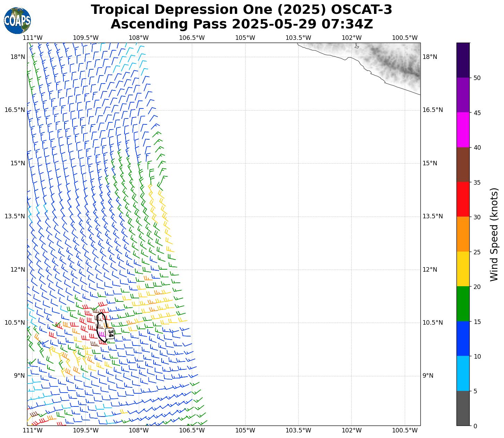Pick the green 15-20 knot color band
The width and height of the screenshot is (504, 438).
point(463,304)
